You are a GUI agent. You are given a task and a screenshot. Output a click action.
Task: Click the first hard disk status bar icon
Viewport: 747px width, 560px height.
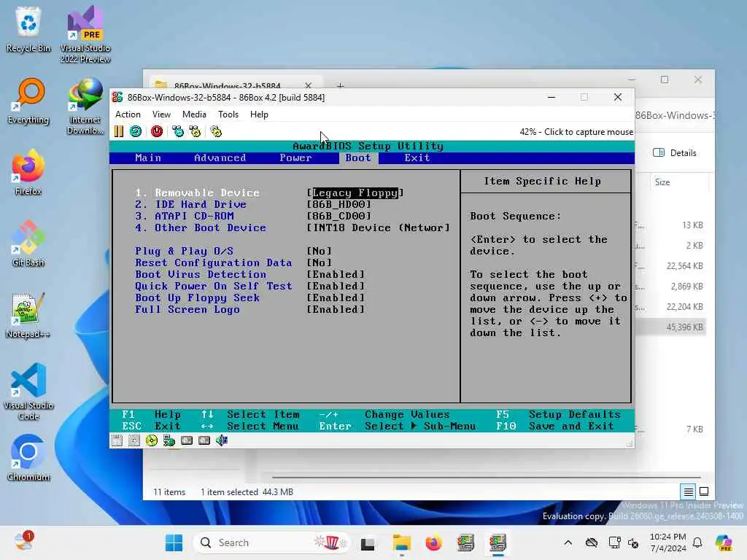pyautogui.click(x=187, y=440)
